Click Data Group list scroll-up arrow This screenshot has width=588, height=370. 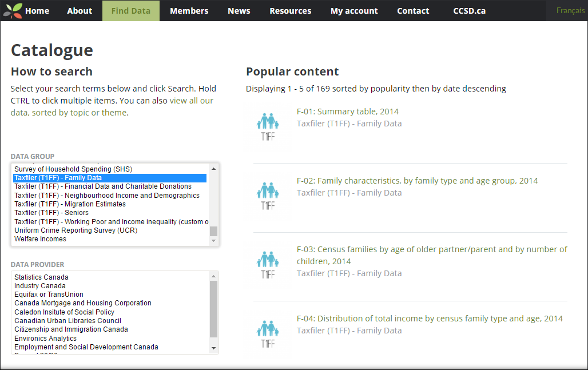213,169
